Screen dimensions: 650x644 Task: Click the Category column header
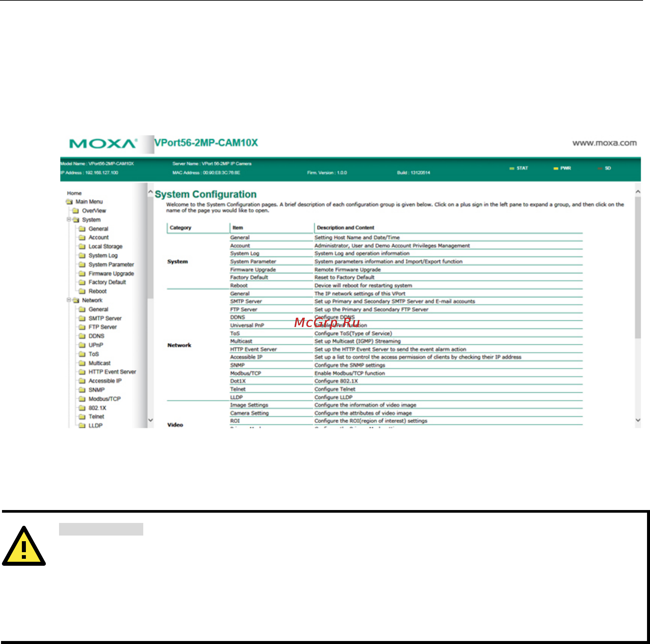click(180, 227)
